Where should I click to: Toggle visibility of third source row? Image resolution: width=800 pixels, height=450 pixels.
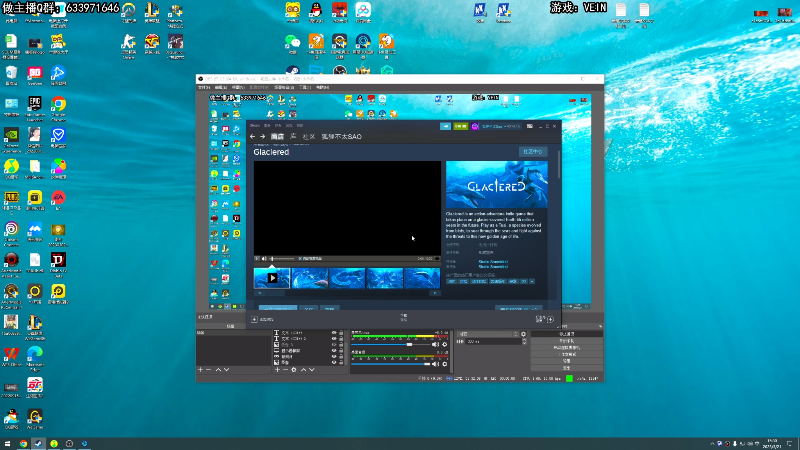[x=334, y=345]
